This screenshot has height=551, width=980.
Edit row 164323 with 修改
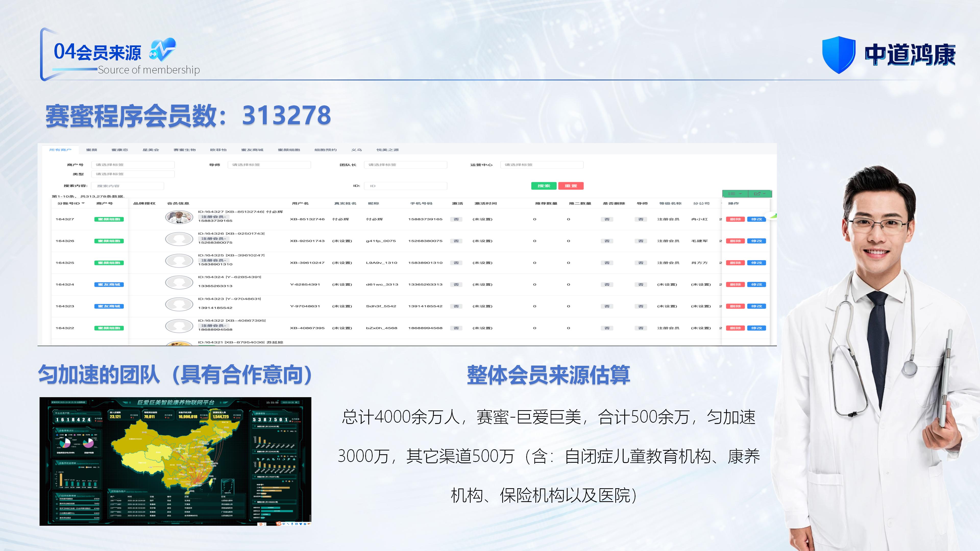(x=757, y=306)
